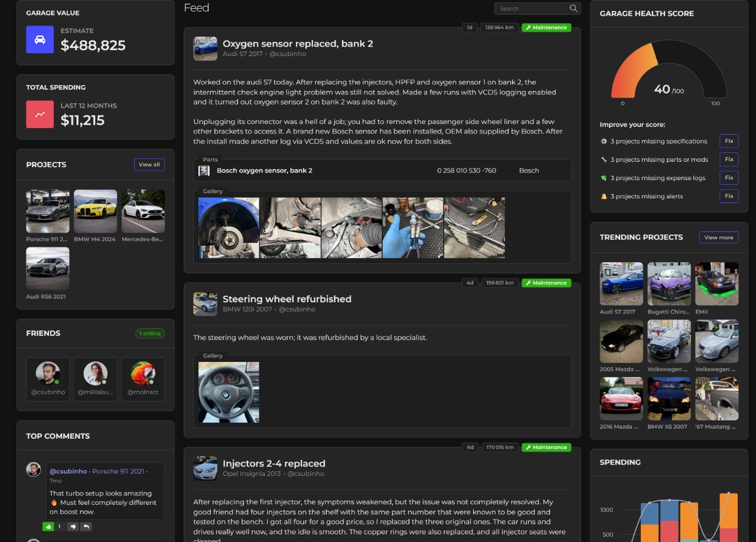This screenshot has width=756, height=542.
Task: Open brake disc gallery photo
Action: pos(229,228)
